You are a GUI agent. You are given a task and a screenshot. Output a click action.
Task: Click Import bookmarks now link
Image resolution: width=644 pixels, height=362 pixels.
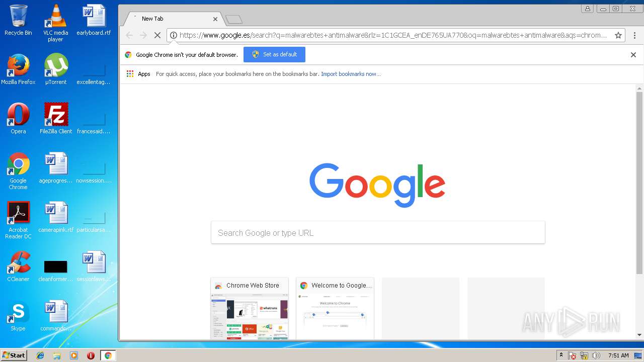[x=351, y=74]
